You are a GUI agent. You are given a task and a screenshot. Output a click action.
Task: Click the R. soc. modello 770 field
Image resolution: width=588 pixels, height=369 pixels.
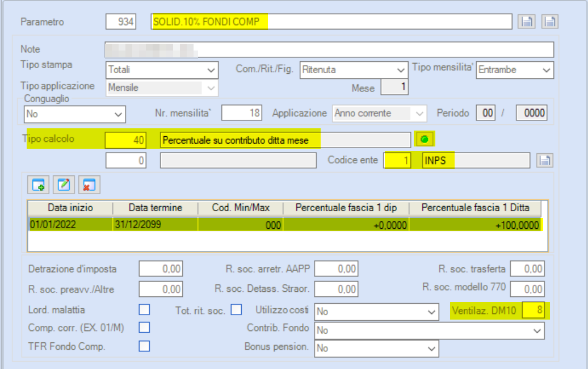527,289
